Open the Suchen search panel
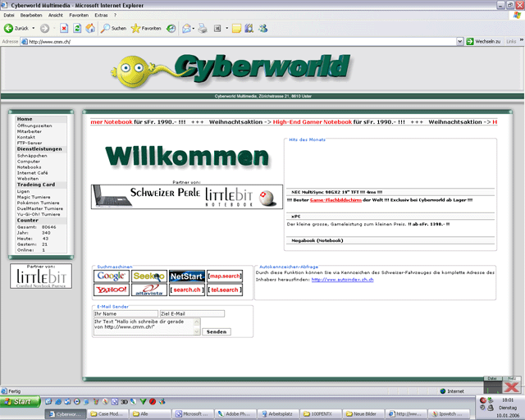Screen dimensions: 525x420 [113, 29]
